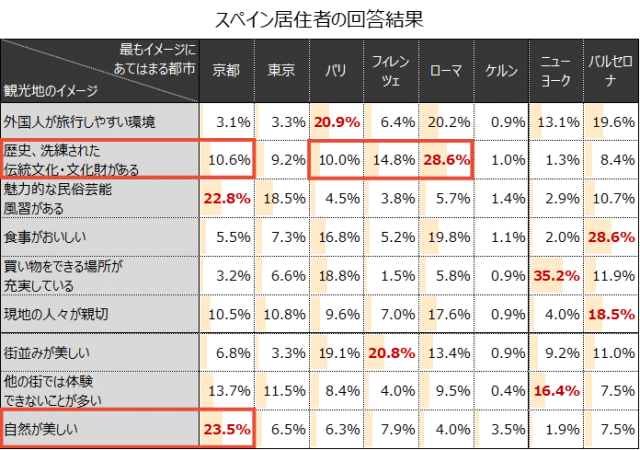The width and height of the screenshot is (640, 450).
Task: Select the フィレンツェ column header
Action: pyautogui.click(x=390, y=70)
